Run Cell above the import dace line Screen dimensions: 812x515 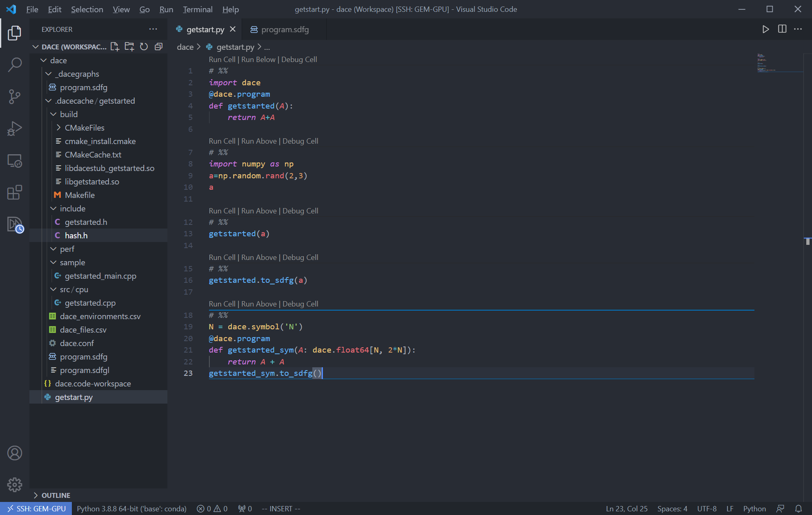222,59
